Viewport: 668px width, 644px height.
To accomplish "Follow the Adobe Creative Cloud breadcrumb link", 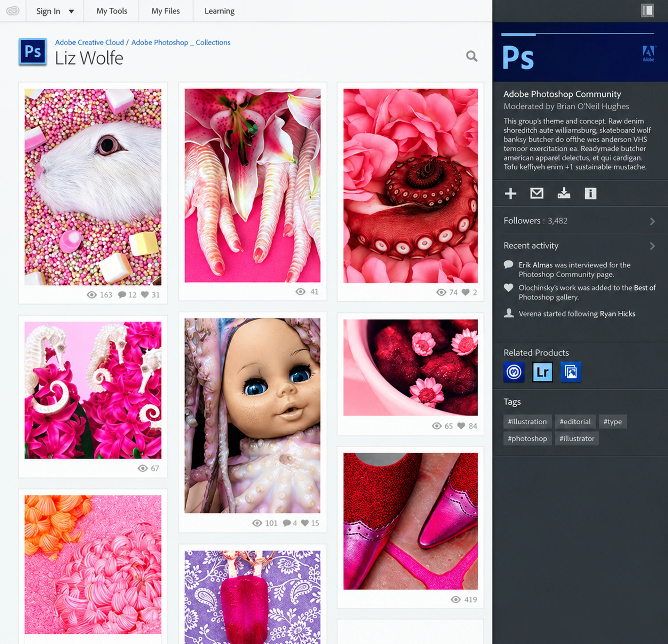I will click(x=89, y=42).
